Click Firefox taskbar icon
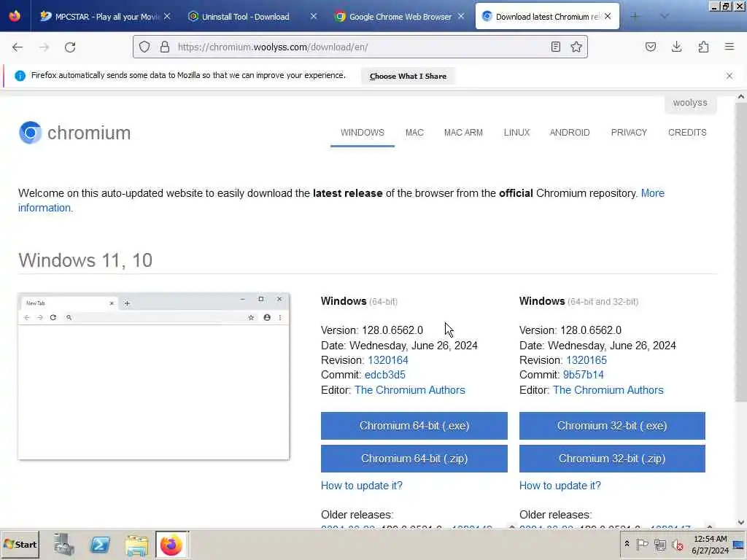747x560 pixels. [x=171, y=545]
